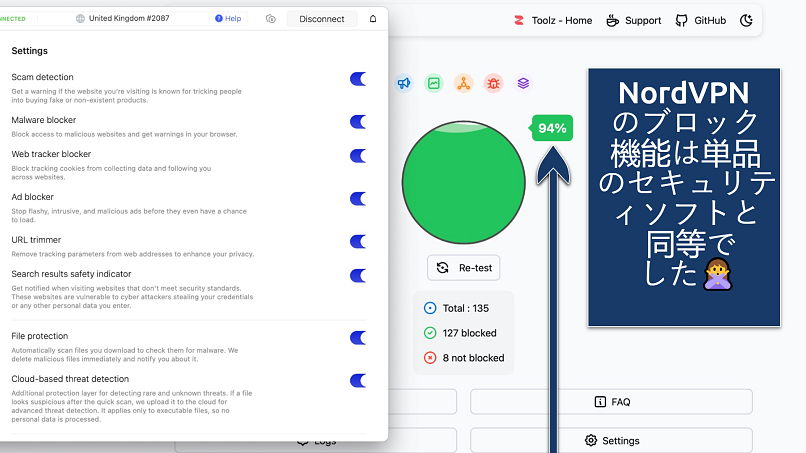
Task: Open the FAQ button
Action: coord(611,402)
